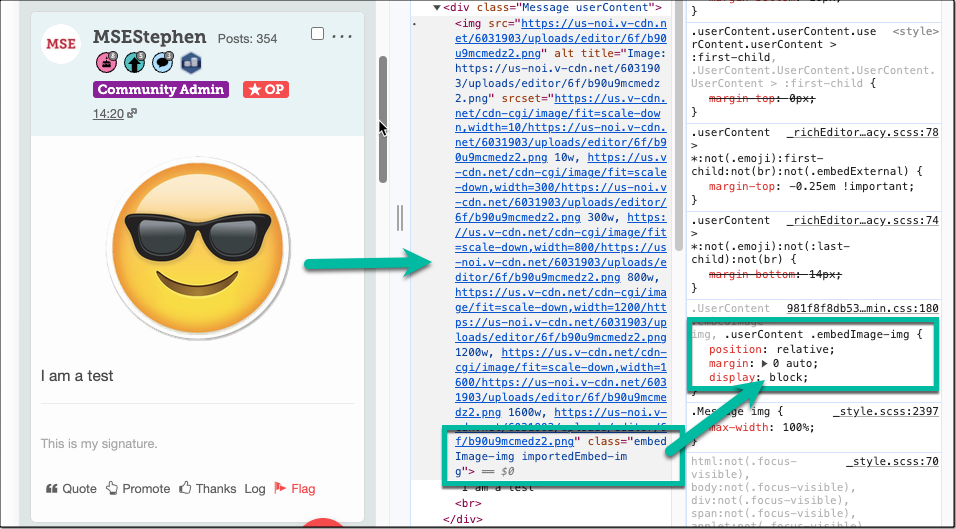Open the MSEStephen profile link

tap(149, 37)
